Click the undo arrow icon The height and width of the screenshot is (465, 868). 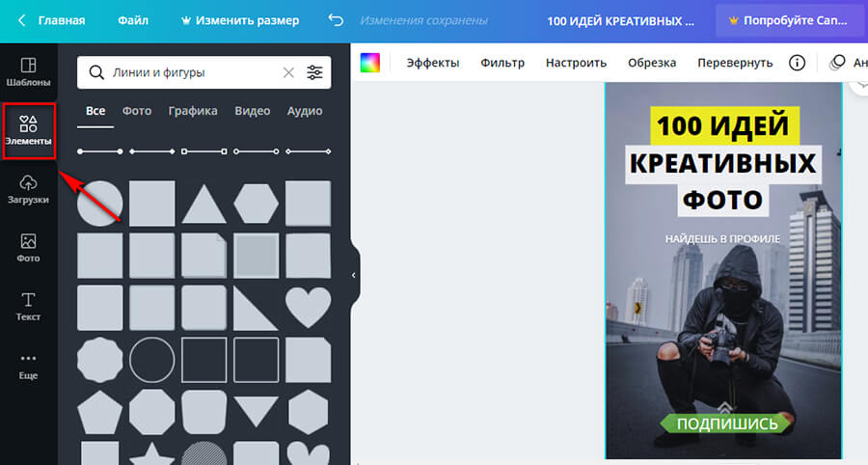click(335, 20)
